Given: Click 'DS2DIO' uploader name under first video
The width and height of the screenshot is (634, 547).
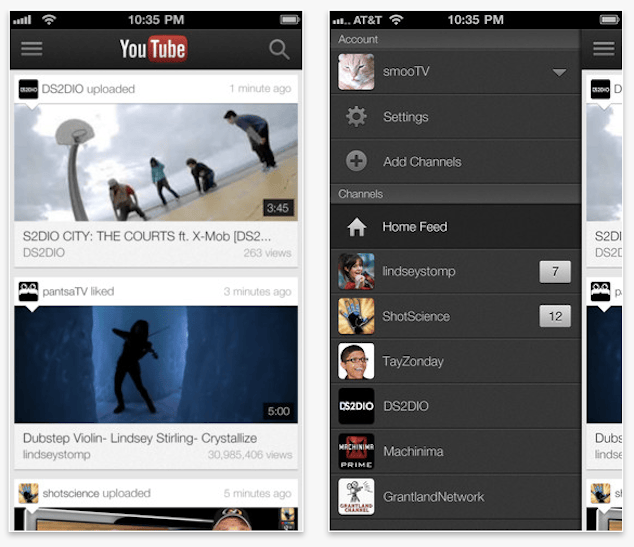Looking at the screenshot, I should pos(44,253).
